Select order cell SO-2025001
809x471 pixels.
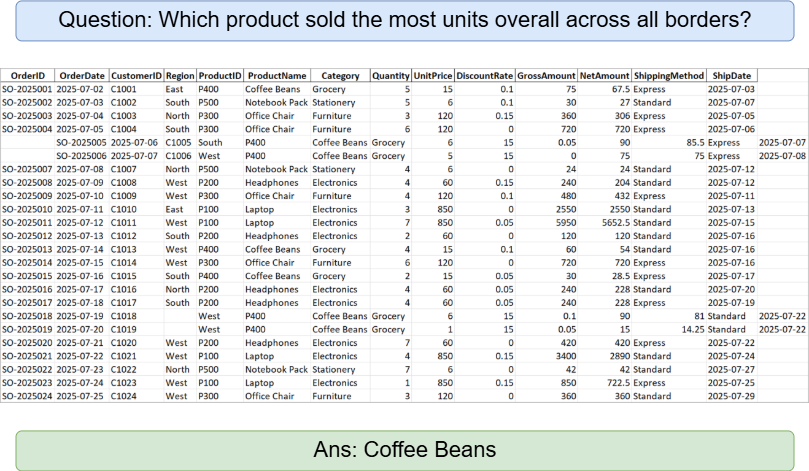[x=28, y=89]
